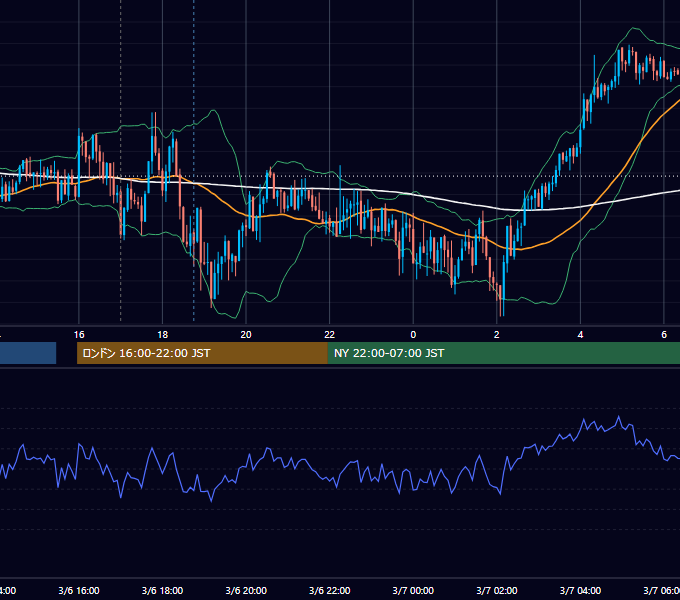Viewport: 680px width, 600px height.
Task: Click the 3/6 16:00 date label
Action: click(x=79, y=590)
